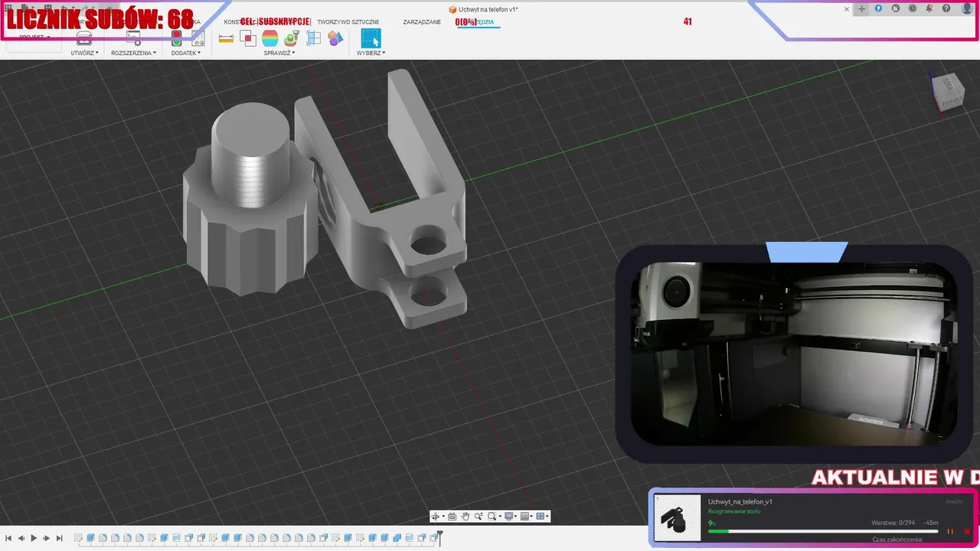Open the extensions manager icon in title bar
This screenshot has height=551, width=980.
coord(878,8)
